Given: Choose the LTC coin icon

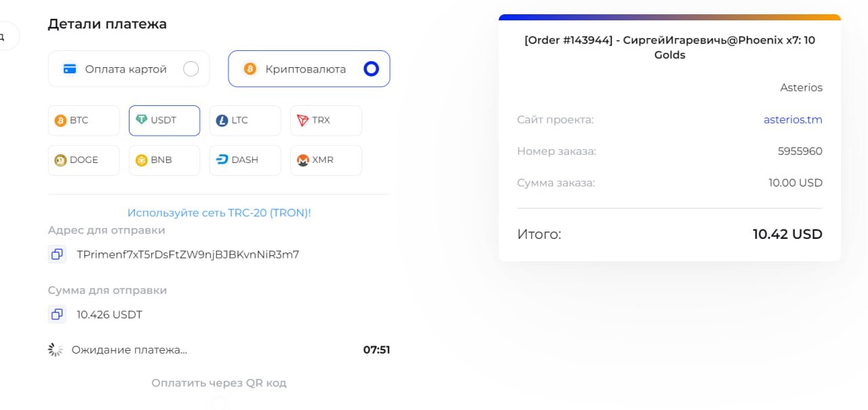Looking at the screenshot, I should 222,121.
